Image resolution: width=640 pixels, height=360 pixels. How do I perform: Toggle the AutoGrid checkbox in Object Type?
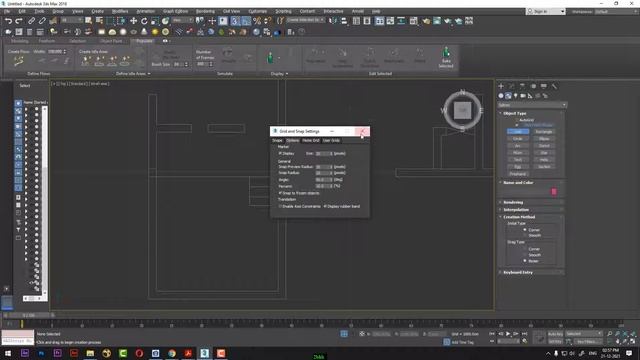pos(517,120)
